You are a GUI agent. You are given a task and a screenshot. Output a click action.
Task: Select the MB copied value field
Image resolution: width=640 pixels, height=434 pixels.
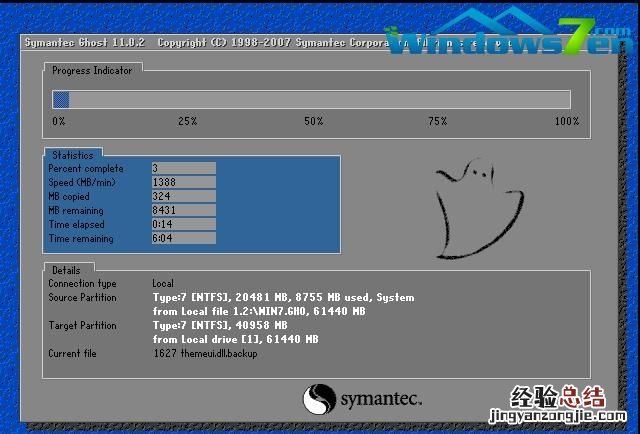(183, 197)
